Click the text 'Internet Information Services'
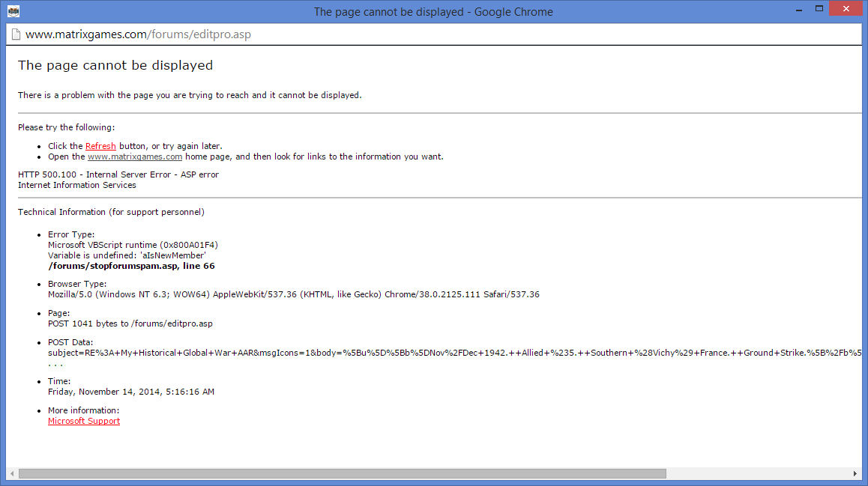Image resolution: width=868 pixels, height=486 pixels. (77, 185)
